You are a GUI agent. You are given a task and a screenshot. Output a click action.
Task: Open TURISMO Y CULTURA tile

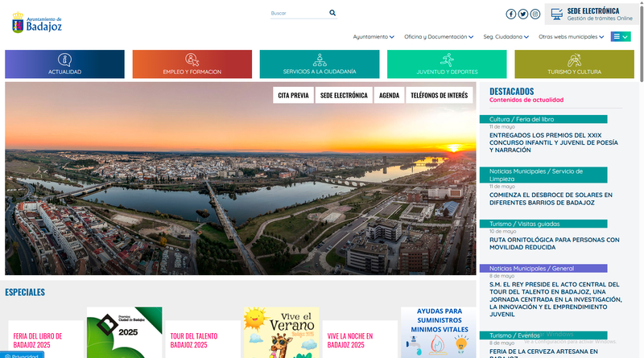coord(574,64)
